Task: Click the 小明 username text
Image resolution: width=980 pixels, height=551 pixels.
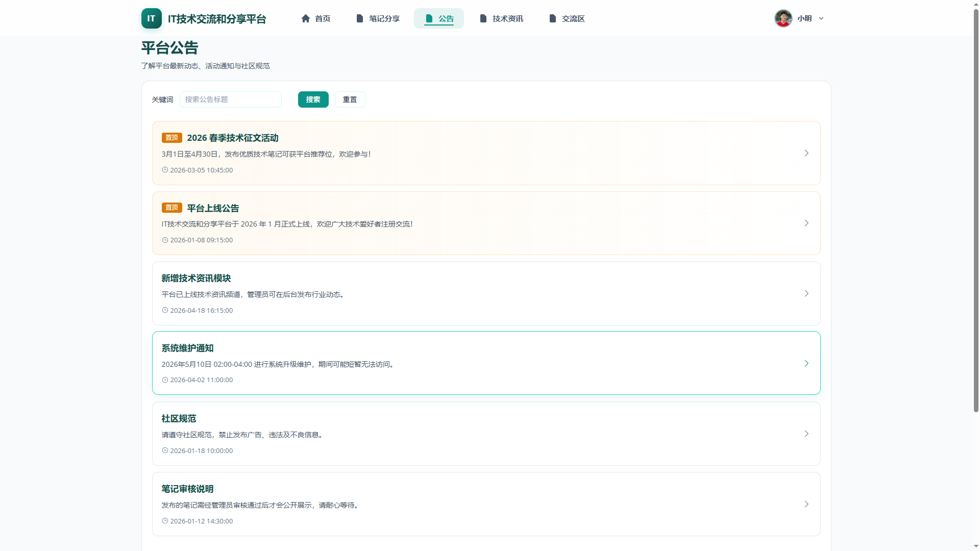Action: pos(804,18)
